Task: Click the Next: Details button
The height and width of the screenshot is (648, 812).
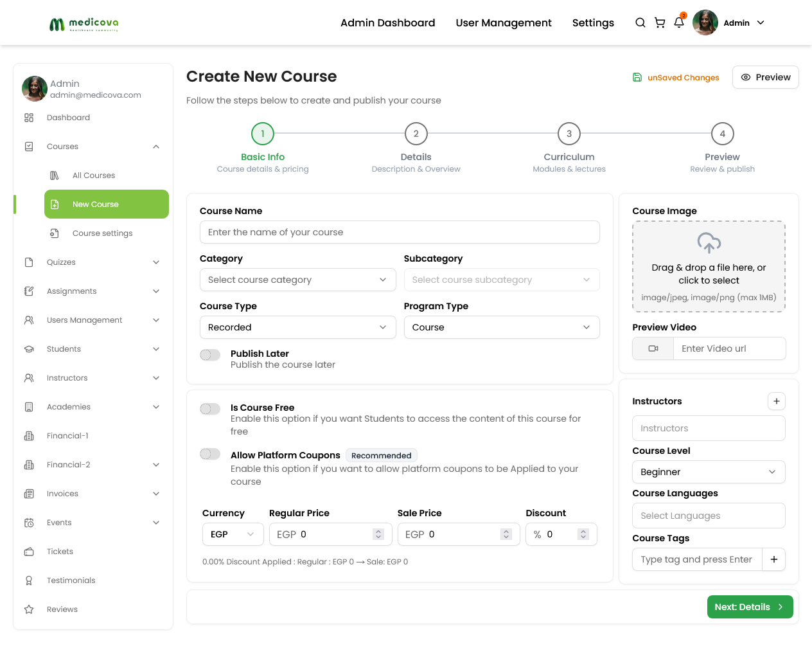Action: click(750, 606)
